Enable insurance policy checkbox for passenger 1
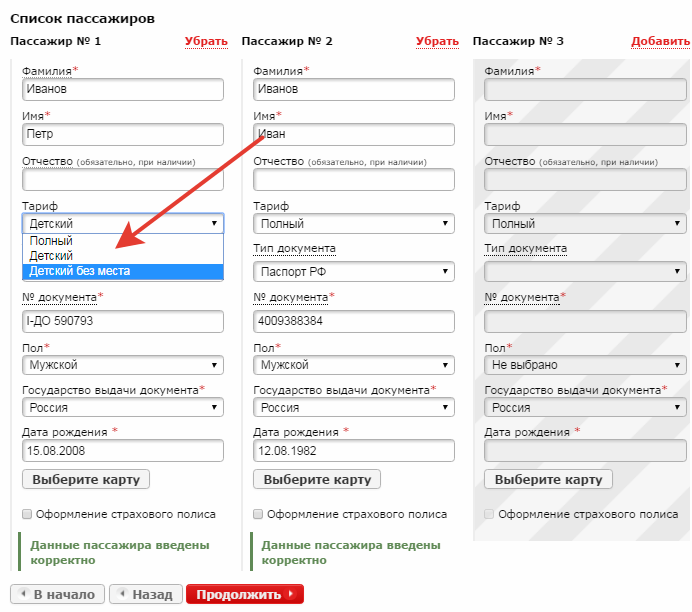692x612 pixels. pos(27,514)
